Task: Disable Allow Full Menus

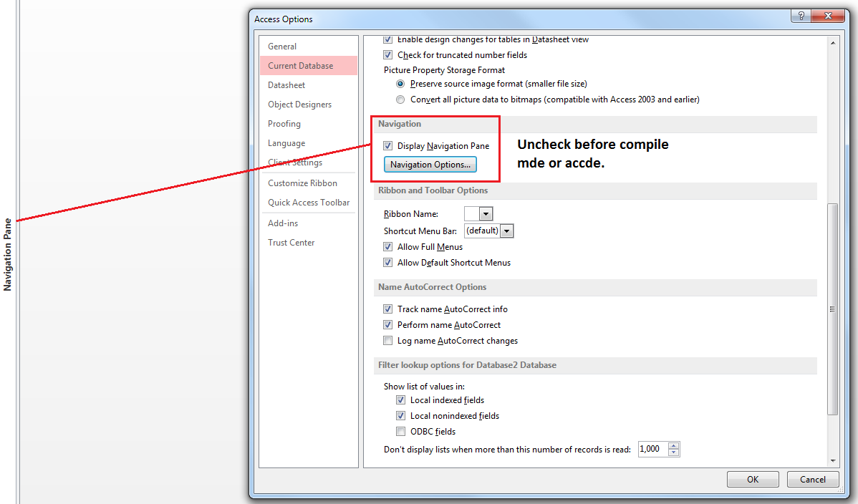Action: point(388,247)
